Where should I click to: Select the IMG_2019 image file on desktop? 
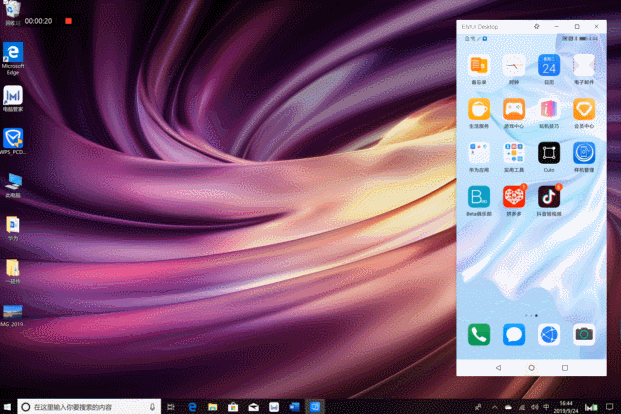point(12,316)
